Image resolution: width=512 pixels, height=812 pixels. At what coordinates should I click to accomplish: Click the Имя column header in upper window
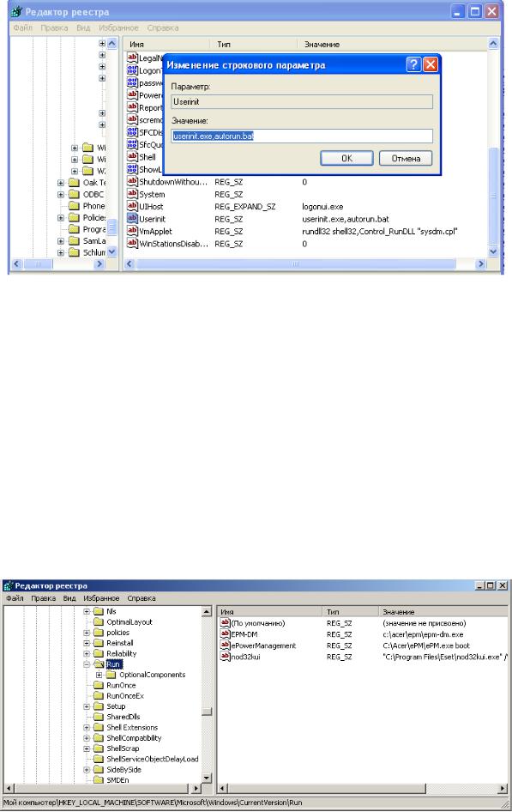coord(166,44)
